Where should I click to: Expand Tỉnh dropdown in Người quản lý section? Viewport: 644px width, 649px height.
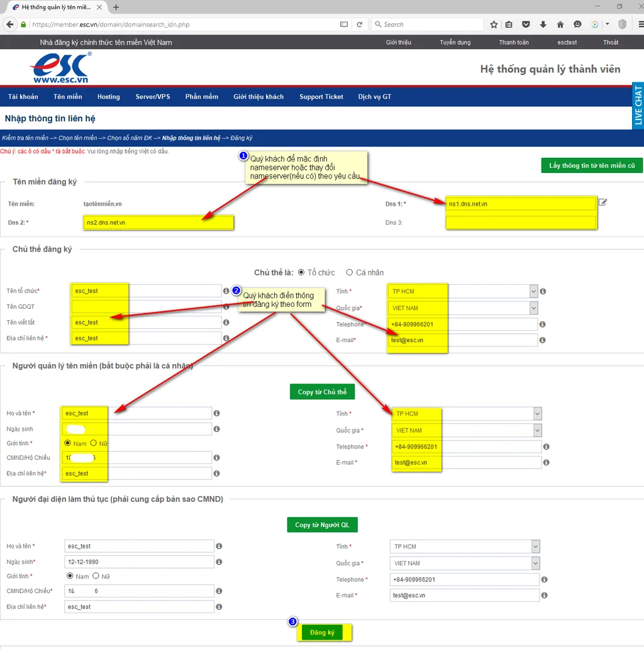pyautogui.click(x=467, y=414)
